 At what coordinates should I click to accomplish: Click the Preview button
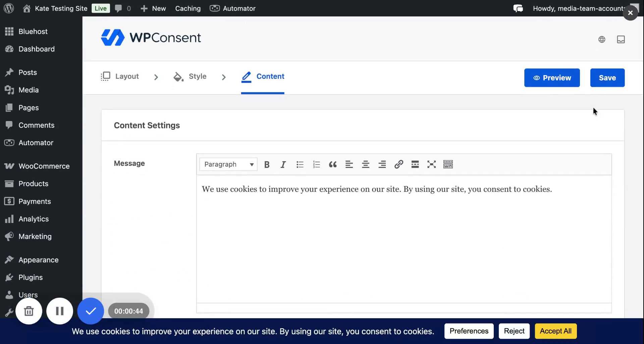[x=552, y=77]
